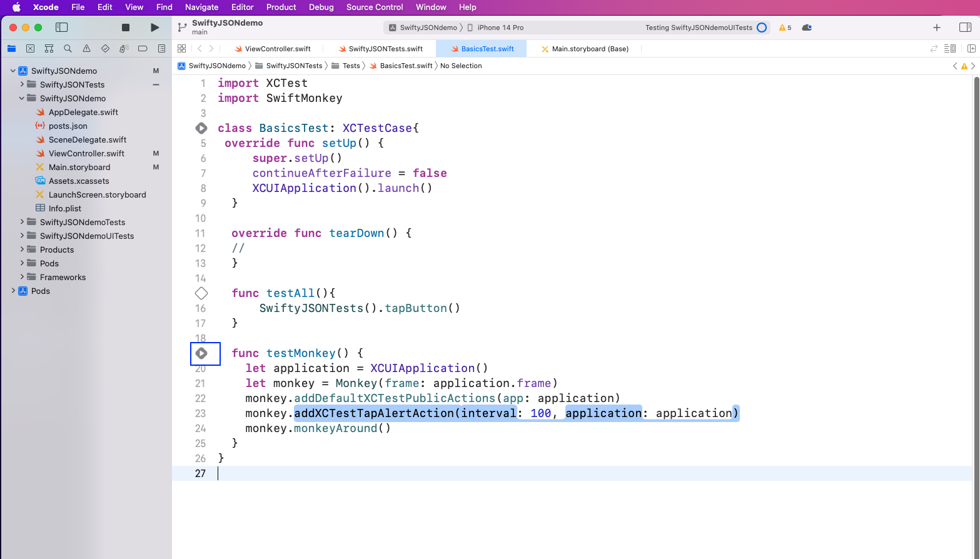Image resolution: width=980 pixels, height=559 pixels.
Task: Add an editor on the right
Action: (971, 48)
